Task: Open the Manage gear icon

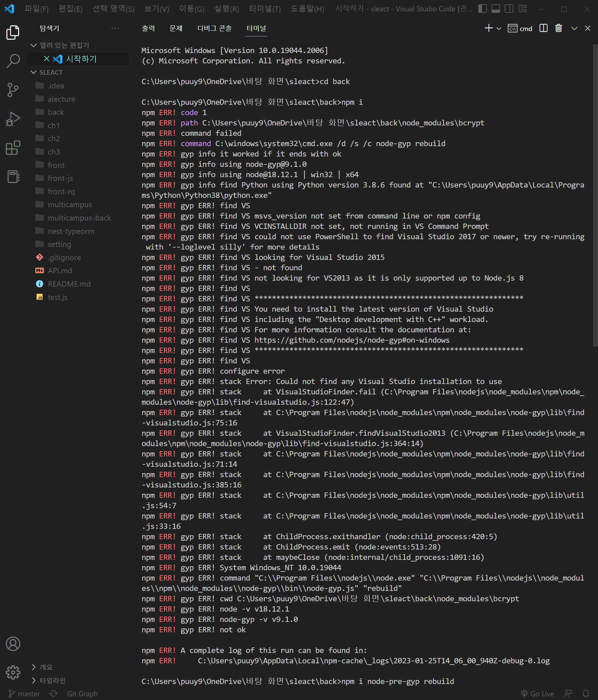Action: 13,672
